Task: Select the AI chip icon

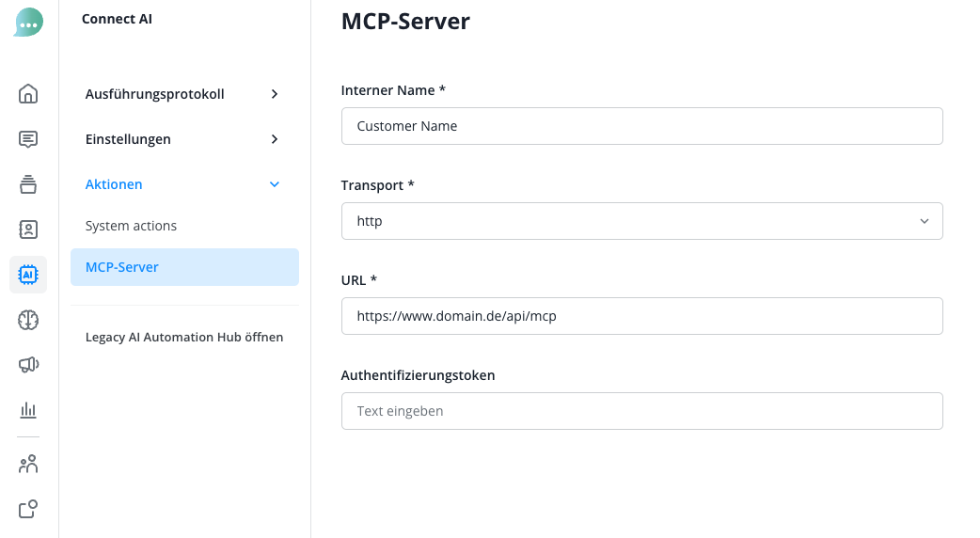Action: 28,275
